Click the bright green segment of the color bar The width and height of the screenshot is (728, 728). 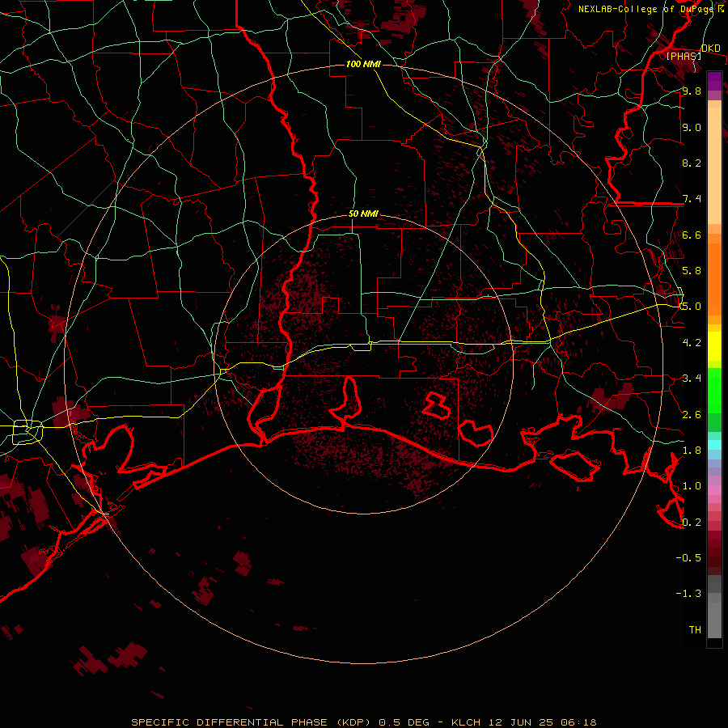pyautogui.click(x=714, y=390)
